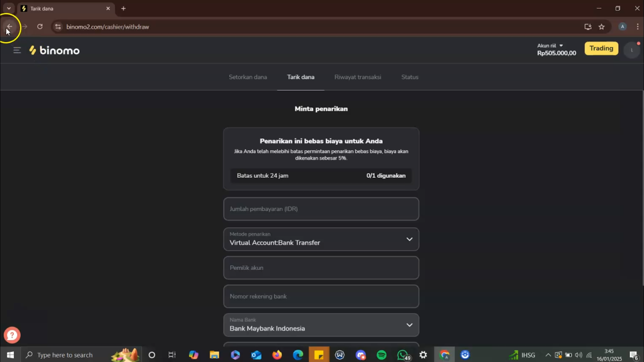644x362 pixels.
Task: Open the help chat bubble icon
Action: click(12, 335)
